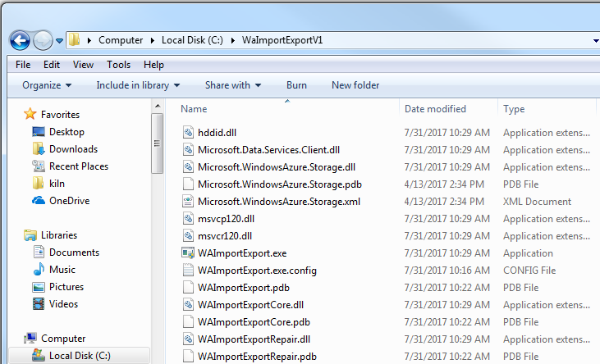This screenshot has height=364, width=600.
Task: Open the Include in library dropdown
Action: (138, 85)
